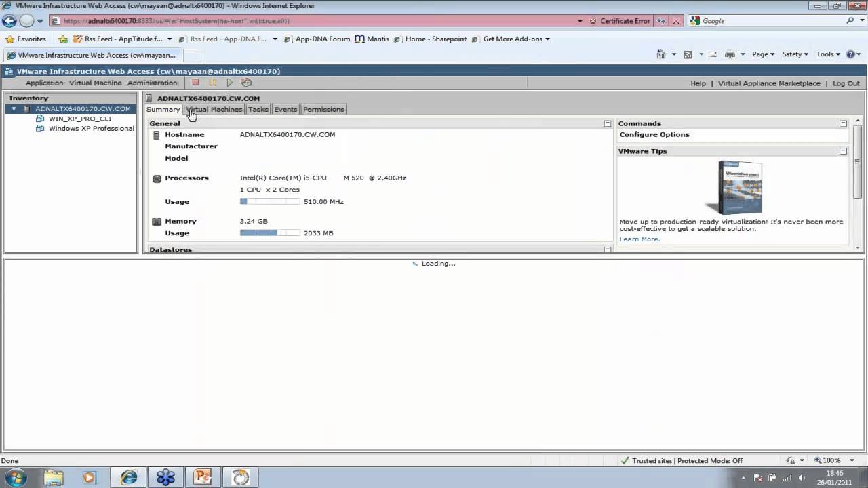
Task: Open Virtual Appliance Marketplace link
Action: 769,83
